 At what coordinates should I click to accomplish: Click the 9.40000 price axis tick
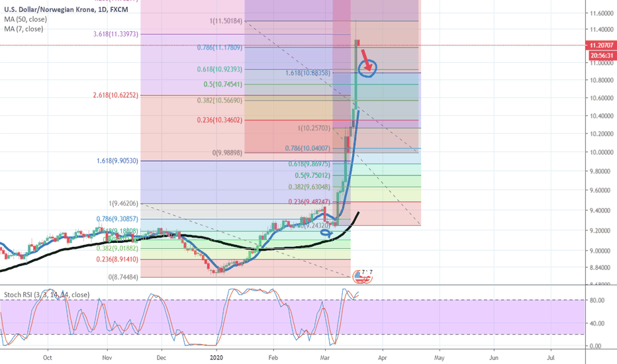601,210
